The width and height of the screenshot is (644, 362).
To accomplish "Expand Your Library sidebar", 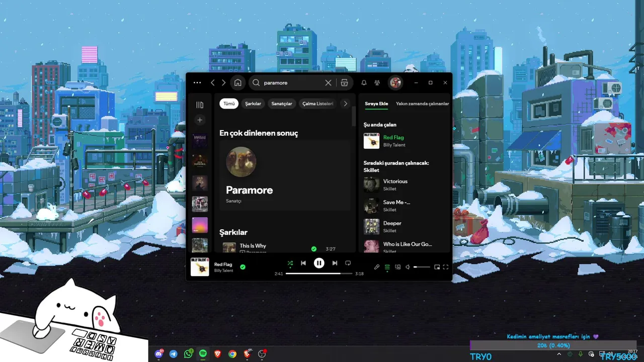I will 200,105.
